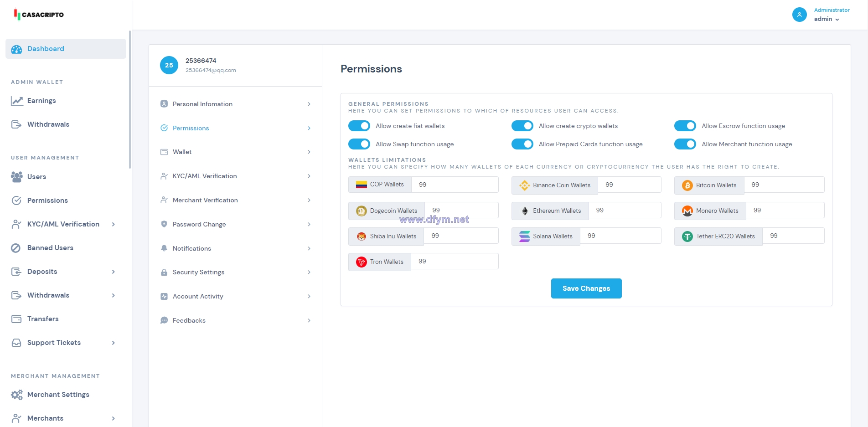
Task: Toggle Allow Escrow function usage
Action: (x=685, y=126)
